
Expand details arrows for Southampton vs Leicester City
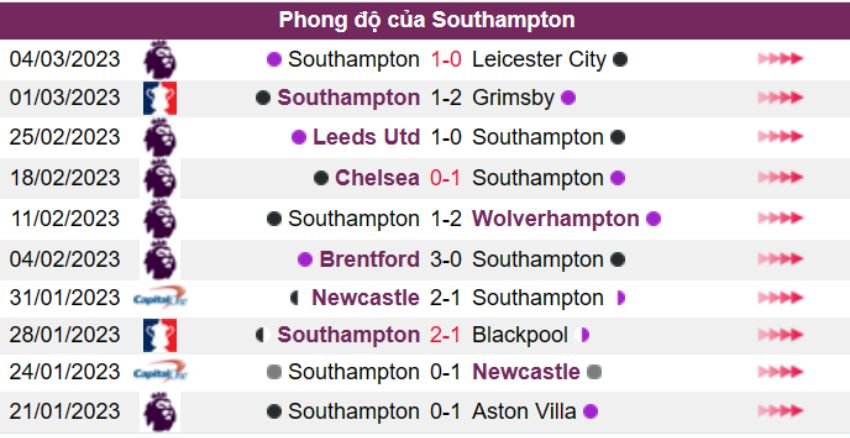780,59
